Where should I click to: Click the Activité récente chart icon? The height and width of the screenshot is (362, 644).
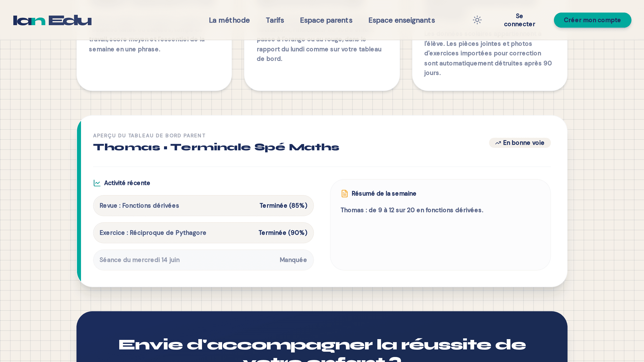97,183
